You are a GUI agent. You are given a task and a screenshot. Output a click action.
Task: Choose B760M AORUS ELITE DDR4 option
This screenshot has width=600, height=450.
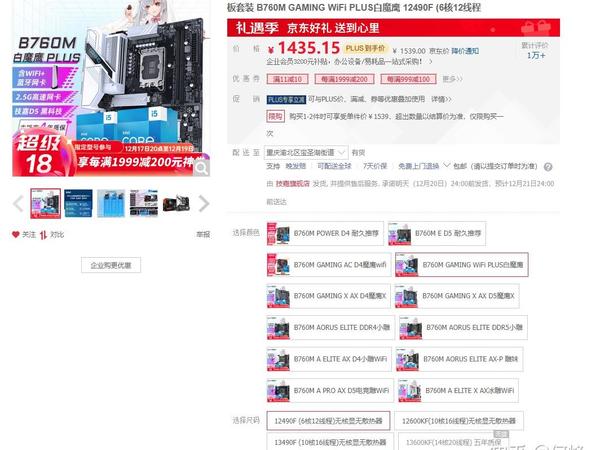click(330, 328)
